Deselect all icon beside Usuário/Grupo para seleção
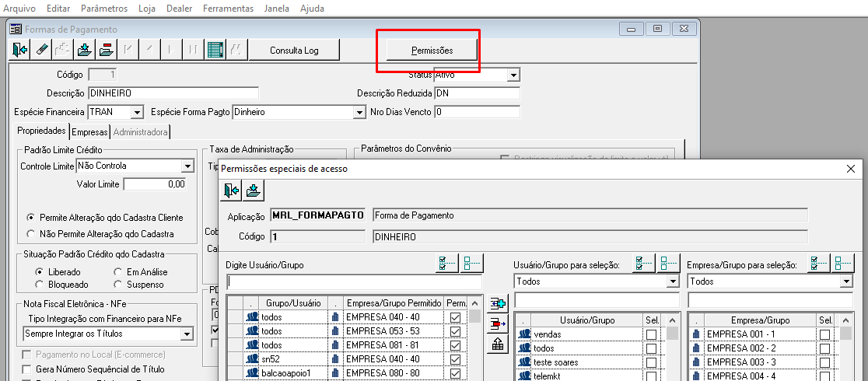This screenshot has width=868, height=381. click(x=668, y=263)
